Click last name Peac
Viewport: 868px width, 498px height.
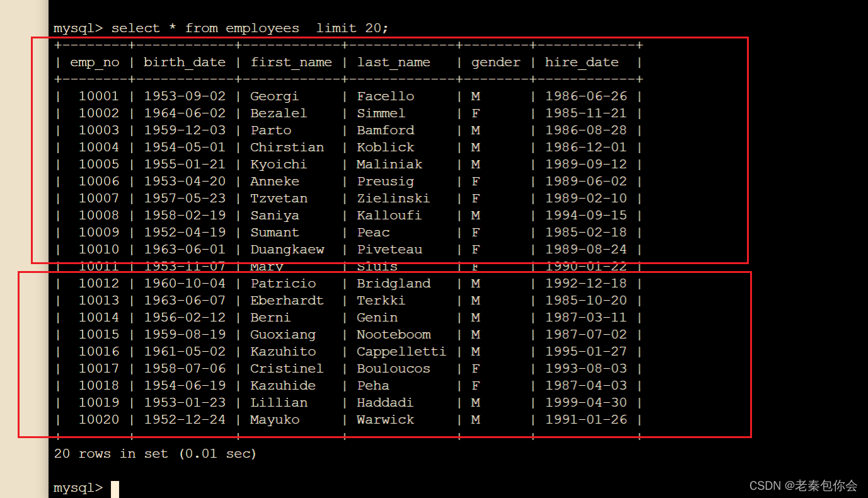pos(373,233)
